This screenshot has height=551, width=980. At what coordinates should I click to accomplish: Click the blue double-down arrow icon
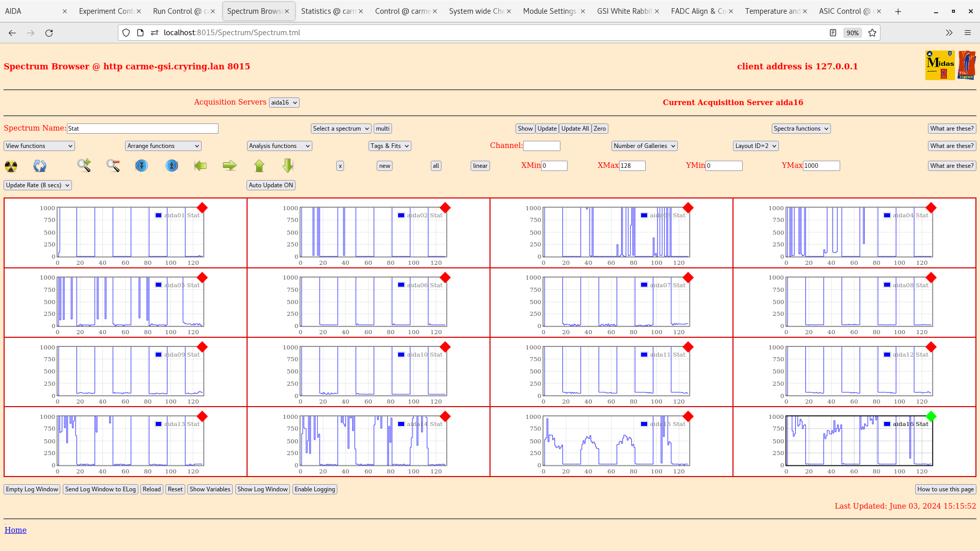point(141,166)
